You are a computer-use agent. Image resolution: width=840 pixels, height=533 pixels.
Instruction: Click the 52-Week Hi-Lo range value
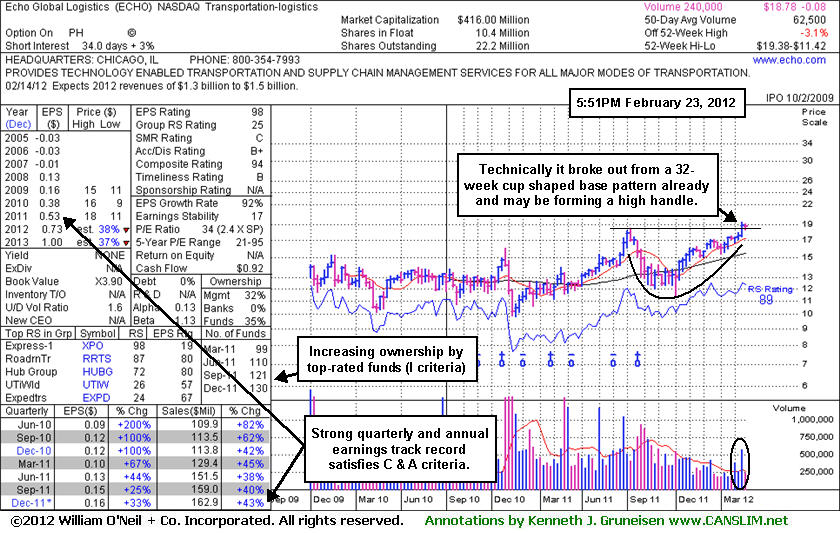pos(791,46)
